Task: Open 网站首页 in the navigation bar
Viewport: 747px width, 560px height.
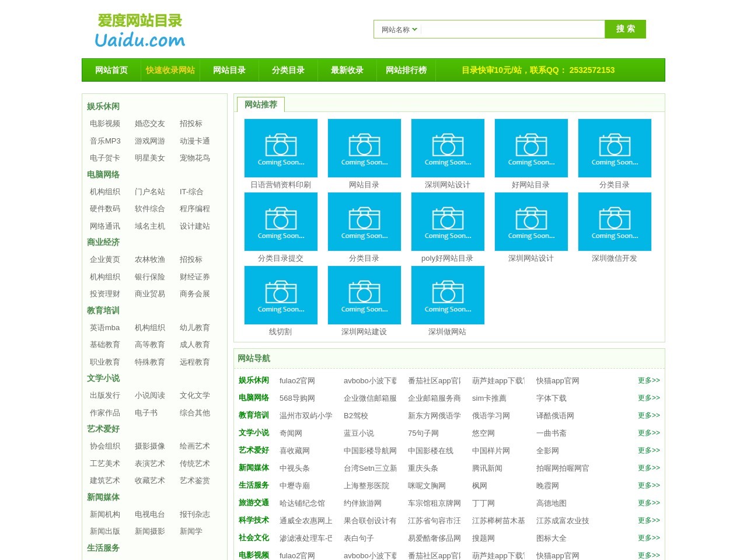Action: (x=111, y=70)
